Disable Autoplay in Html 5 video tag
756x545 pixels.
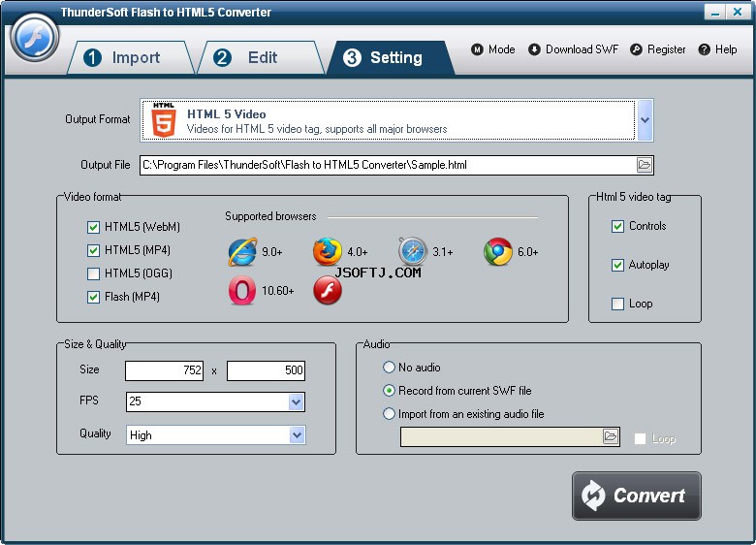617,265
